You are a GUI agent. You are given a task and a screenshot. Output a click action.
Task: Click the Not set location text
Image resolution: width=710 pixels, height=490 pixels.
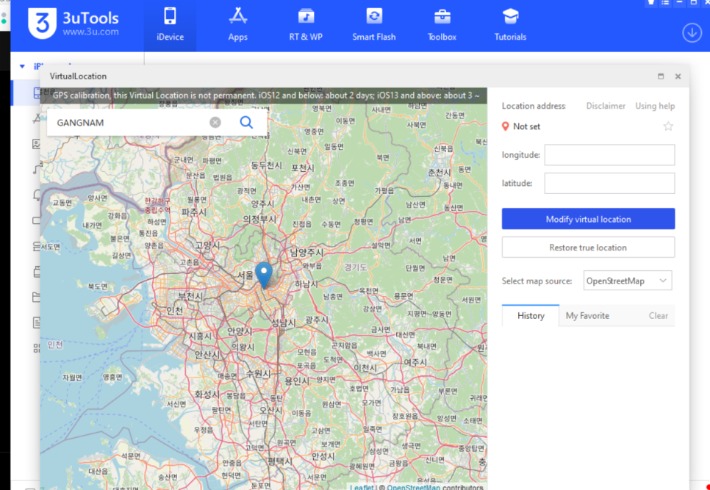click(526, 126)
